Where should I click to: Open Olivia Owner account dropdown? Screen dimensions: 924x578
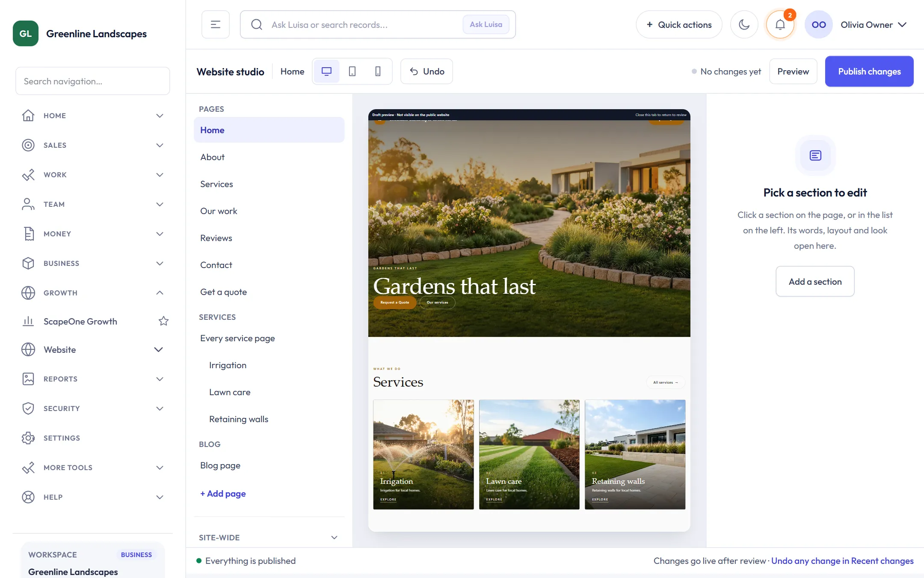tap(874, 24)
